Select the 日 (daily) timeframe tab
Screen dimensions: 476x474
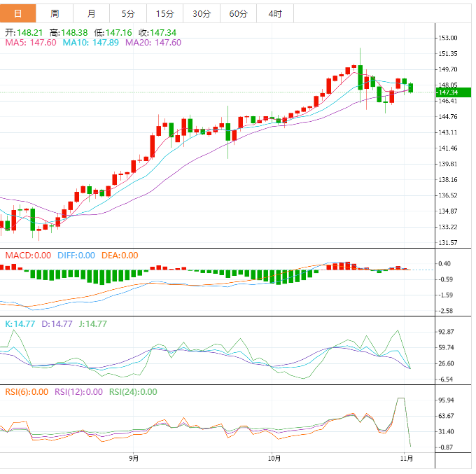coord(18,13)
